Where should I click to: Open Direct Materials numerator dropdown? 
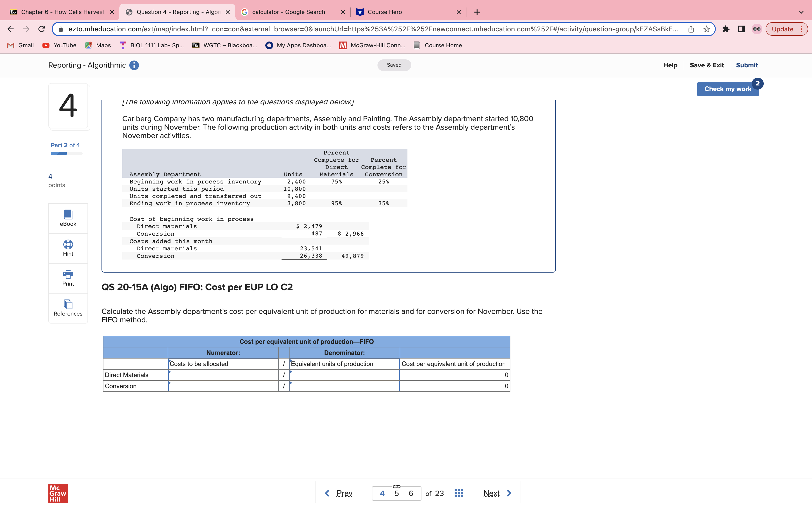pyautogui.click(x=223, y=375)
